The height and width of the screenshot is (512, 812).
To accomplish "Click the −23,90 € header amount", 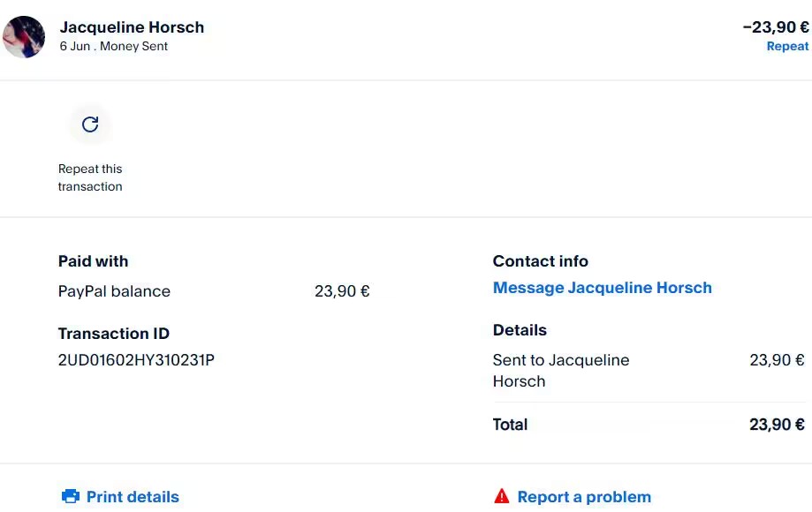I will 776,27.
